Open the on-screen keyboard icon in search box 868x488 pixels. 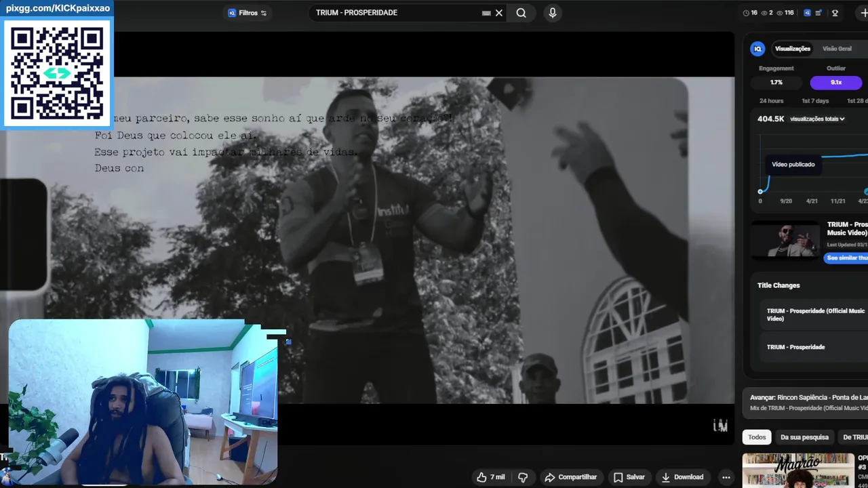486,13
